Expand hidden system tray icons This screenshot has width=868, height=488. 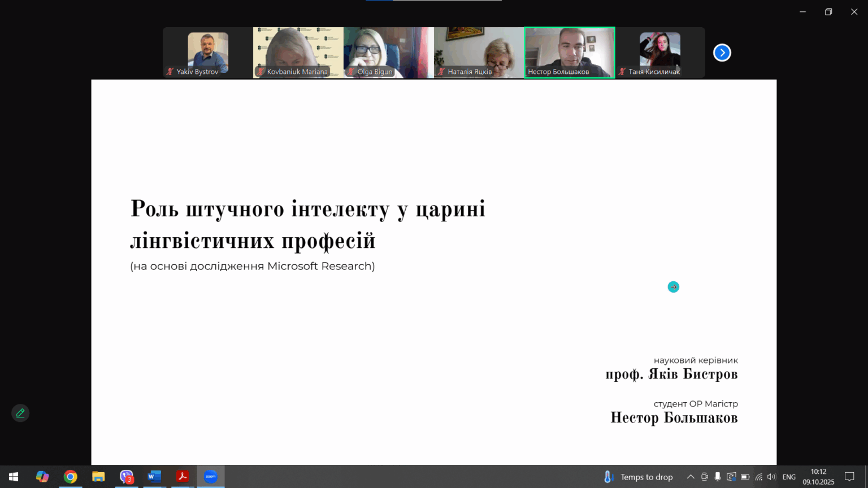coord(691,477)
